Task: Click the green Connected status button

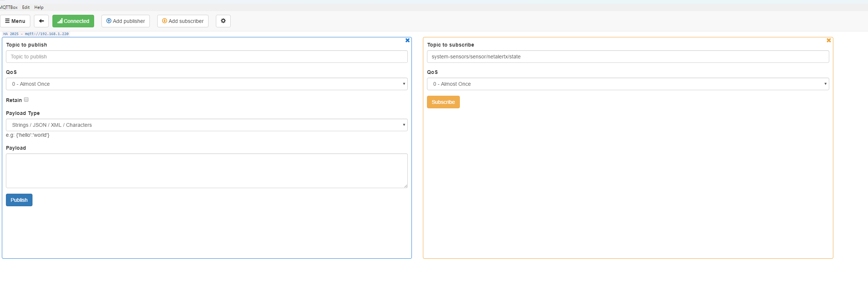Action: click(x=73, y=21)
